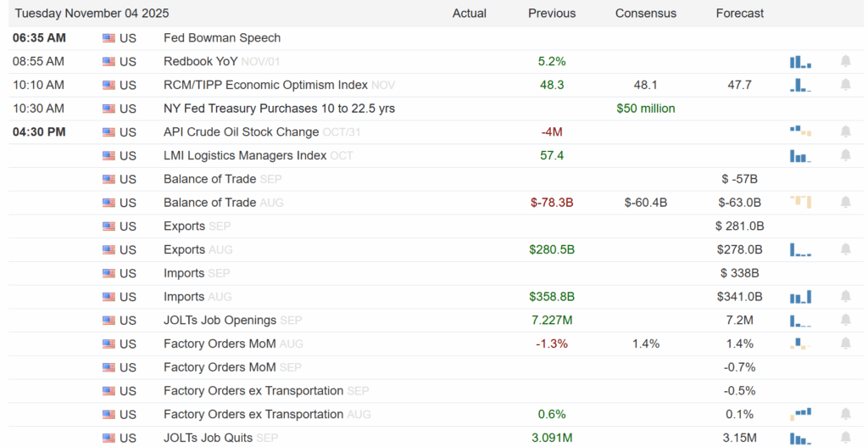Click bell icon in JOLTs Job Openings row
The image size is (868, 447).
[x=845, y=320]
